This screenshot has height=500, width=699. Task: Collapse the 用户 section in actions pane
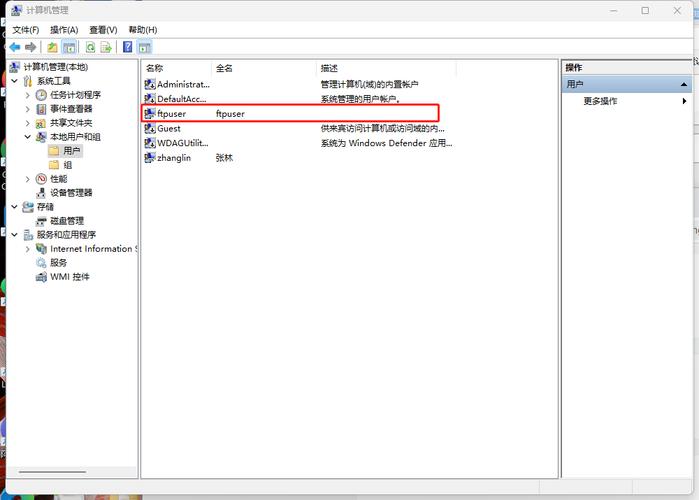684,84
